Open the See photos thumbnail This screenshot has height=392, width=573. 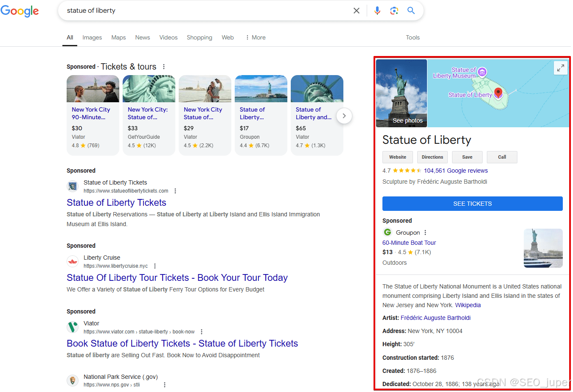tap(402, 93)
